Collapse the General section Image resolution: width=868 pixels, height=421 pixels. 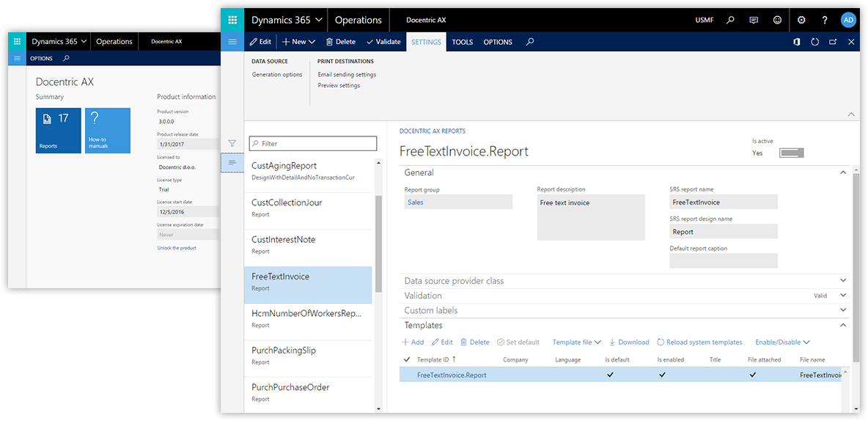(843, 173)
